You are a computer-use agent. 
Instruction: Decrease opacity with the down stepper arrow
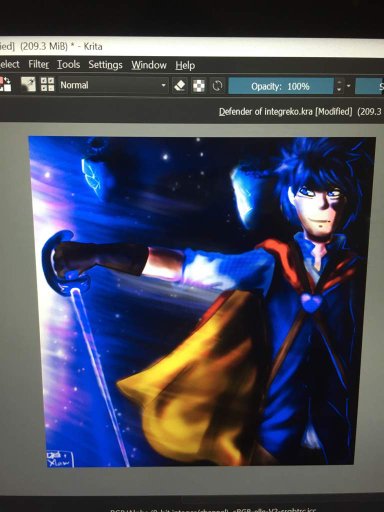click(x=339, y=90)
